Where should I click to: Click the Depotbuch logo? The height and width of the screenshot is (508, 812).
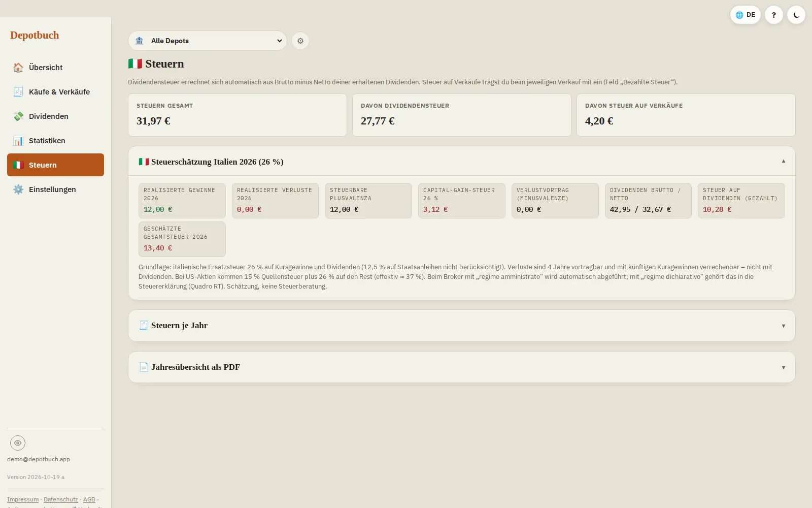pyautogui.click(x=35, y=35)
